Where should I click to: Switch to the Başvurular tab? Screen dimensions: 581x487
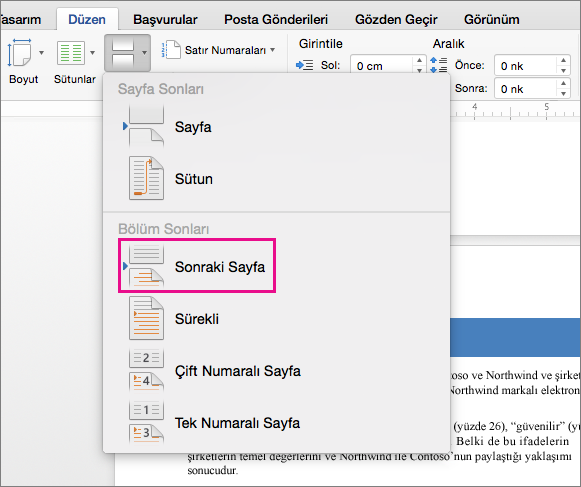165,19
